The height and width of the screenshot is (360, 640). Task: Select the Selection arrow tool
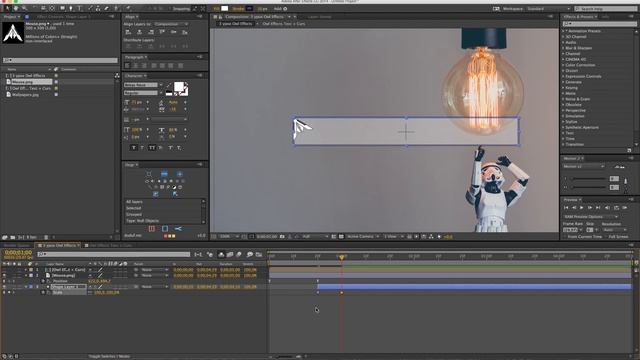7,8
